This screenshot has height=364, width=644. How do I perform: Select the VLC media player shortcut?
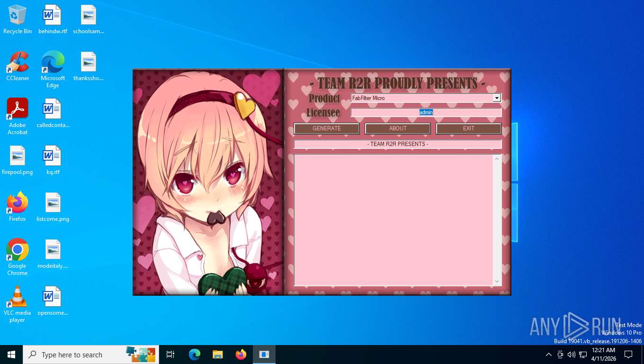(18, 304)
